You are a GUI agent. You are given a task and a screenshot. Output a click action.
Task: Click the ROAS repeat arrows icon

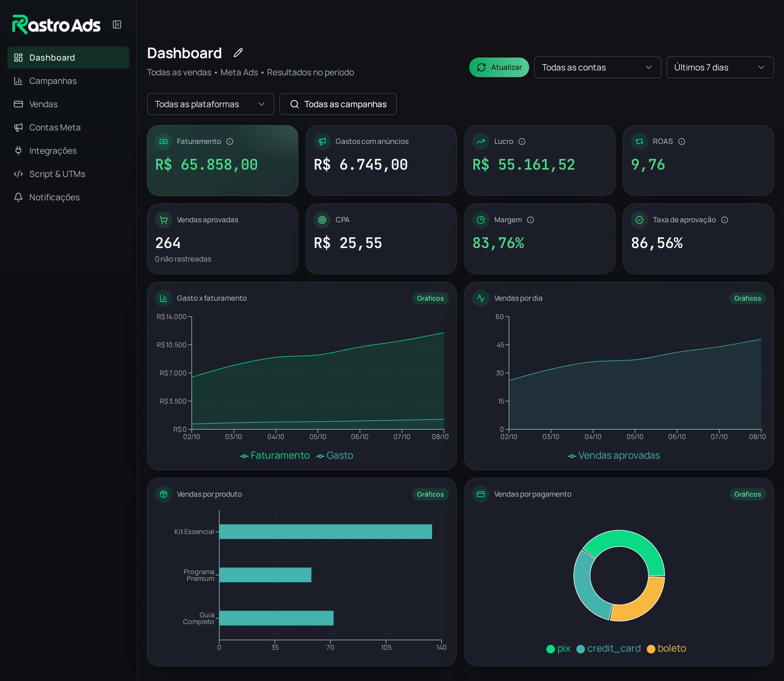coord(639,141)
